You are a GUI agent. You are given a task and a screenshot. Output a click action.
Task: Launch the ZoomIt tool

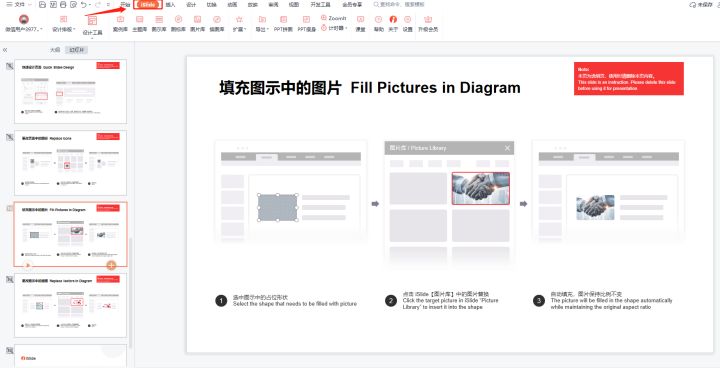(334, 18)
